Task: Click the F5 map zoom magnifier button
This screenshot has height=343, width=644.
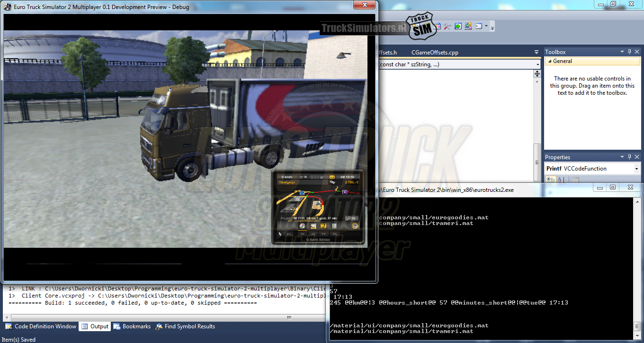Action: click(351, 218)
